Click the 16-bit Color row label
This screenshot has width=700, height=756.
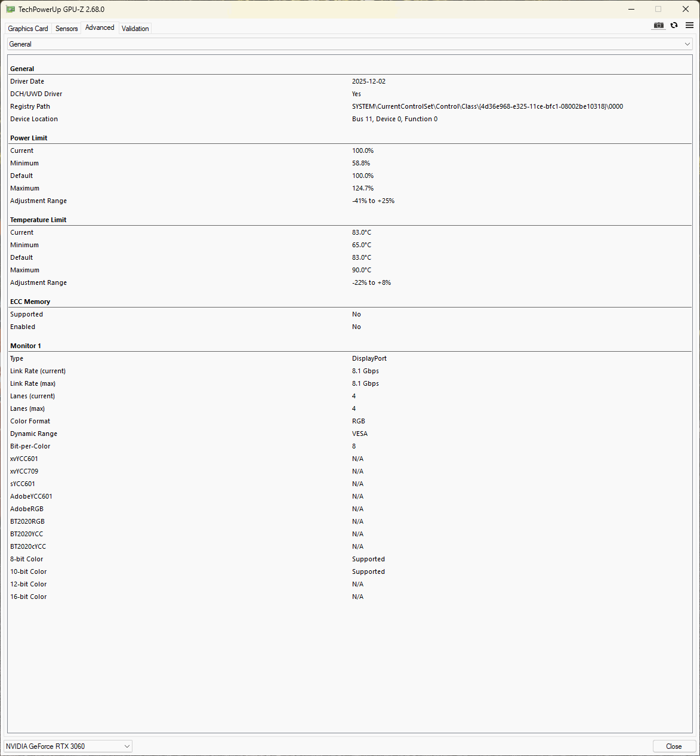pyautogui.click(x=28, y=597)
